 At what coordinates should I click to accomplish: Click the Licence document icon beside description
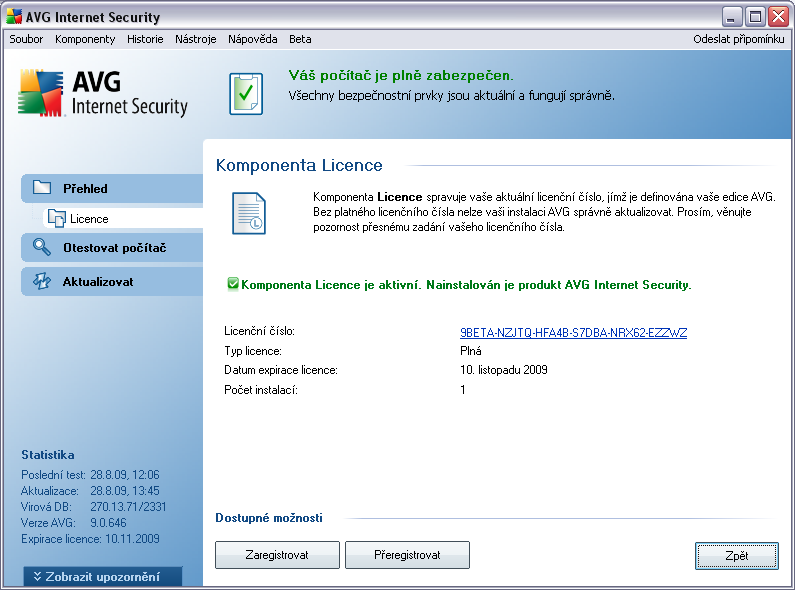(x=248, y=213)
